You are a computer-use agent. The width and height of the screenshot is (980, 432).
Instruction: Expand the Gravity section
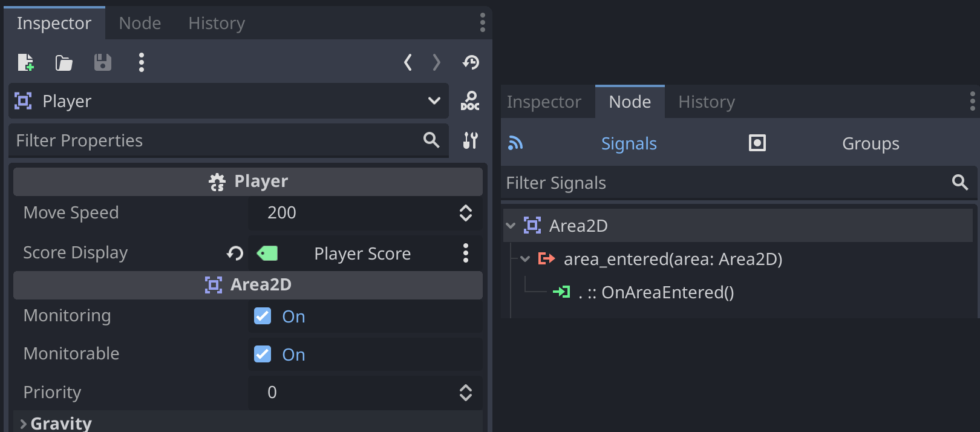click(x=23, y=422)
